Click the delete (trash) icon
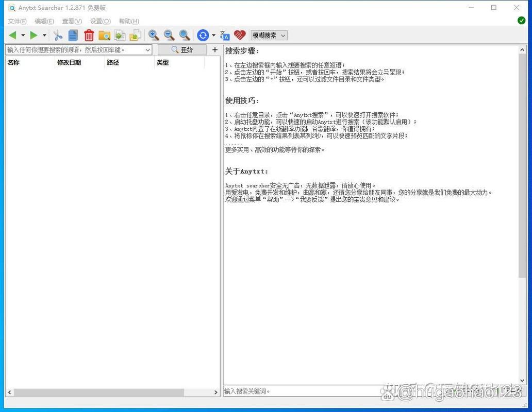 coord(89,35)
